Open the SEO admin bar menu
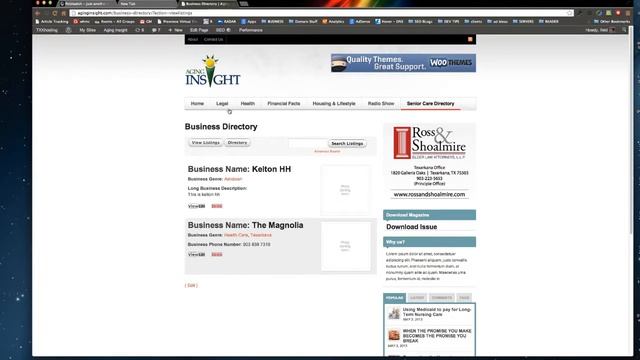640x360 pixels. click(x=223, y=30)
